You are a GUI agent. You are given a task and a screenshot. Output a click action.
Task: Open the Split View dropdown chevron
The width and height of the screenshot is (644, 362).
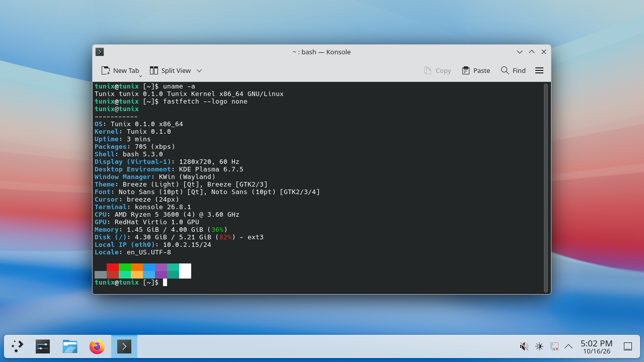pyautogui.click(x=199, y=70)
